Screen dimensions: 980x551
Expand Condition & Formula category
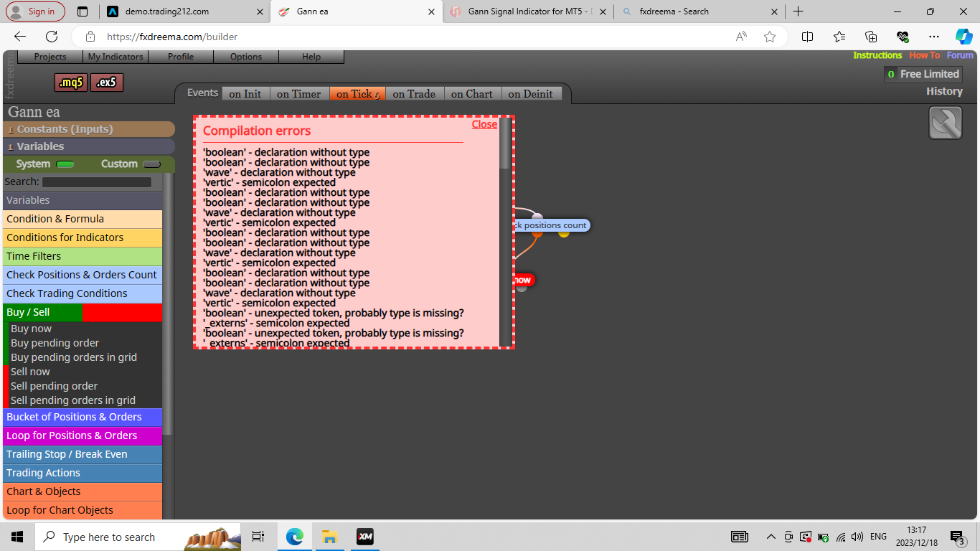coord(83,219)
